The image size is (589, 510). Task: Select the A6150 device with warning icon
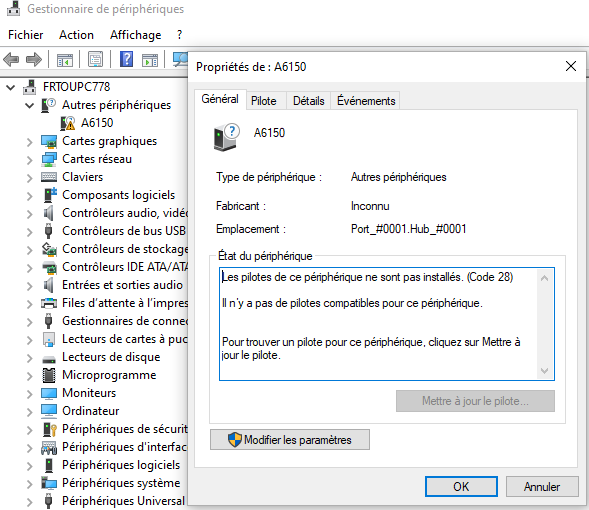(87, 123)
